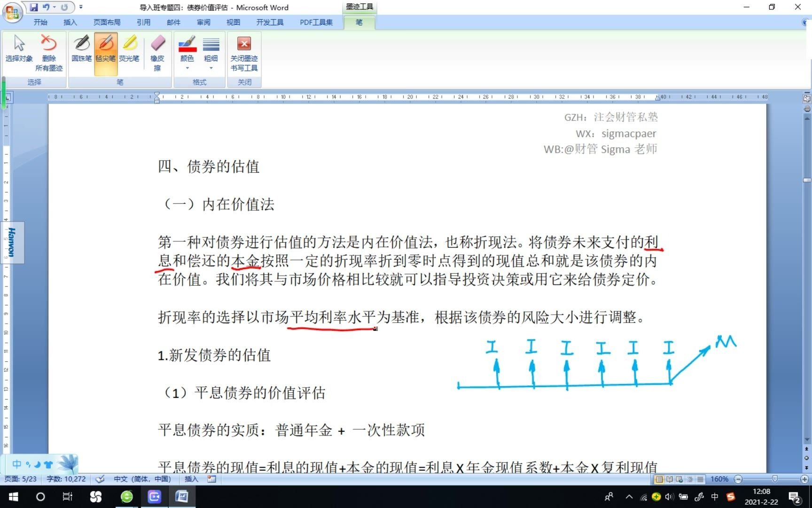Switch to outline view
The image size is (812, 508).
point(690,479)
